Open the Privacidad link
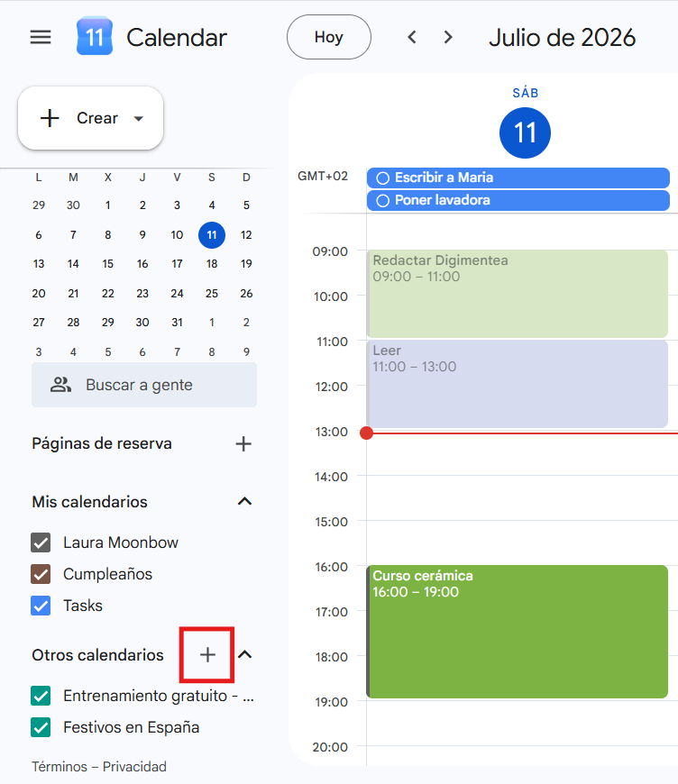Viewport: 678px width, 784px height. 134,767
